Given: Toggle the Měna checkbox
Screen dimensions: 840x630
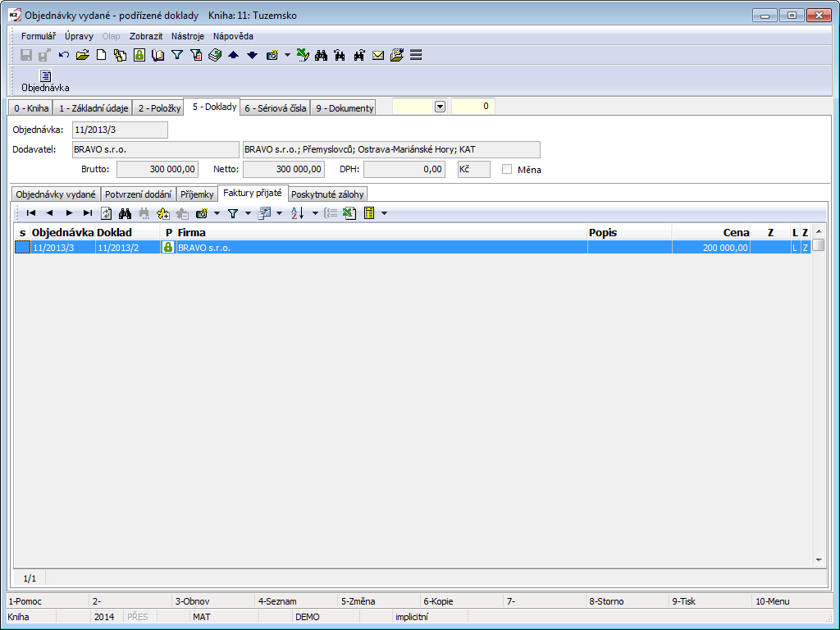Looking at the screenshot, I should coord(507,169).
